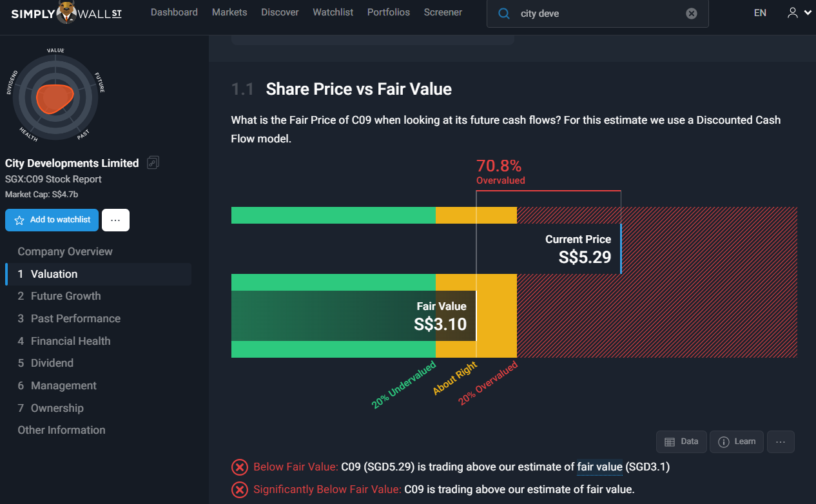Add City Developments to watchlist
This screenshot has height=504, width=816.
click(52, 220)
